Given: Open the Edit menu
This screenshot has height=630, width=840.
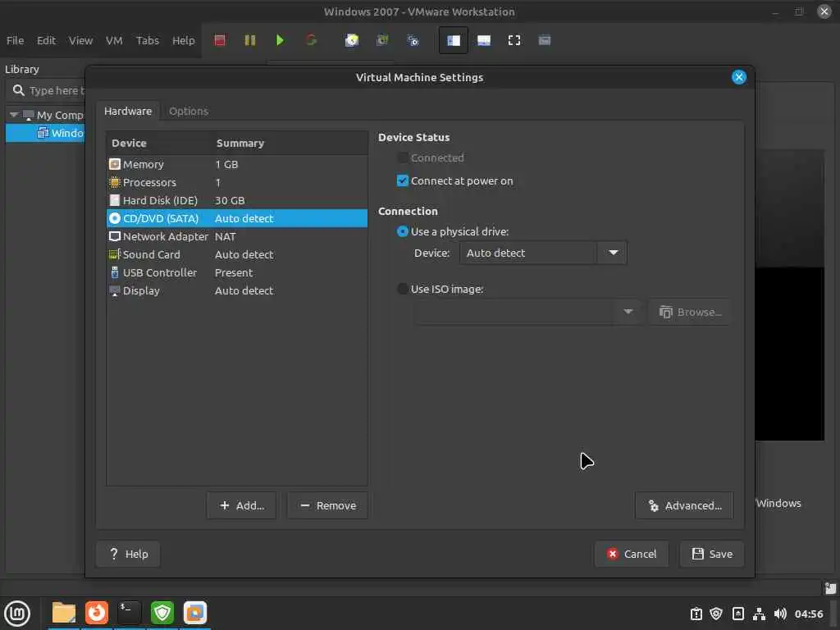Looking at the screenshot, I should pyautogui.click(x=46, y=40).
